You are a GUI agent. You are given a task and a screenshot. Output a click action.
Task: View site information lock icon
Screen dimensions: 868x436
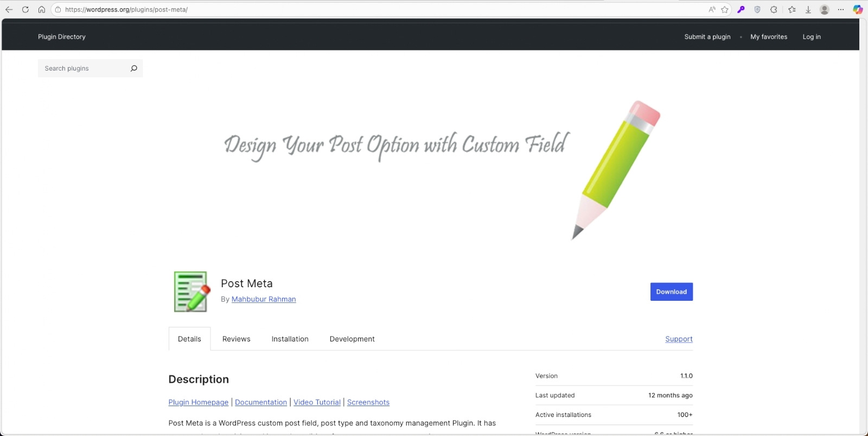click(58, 9)
